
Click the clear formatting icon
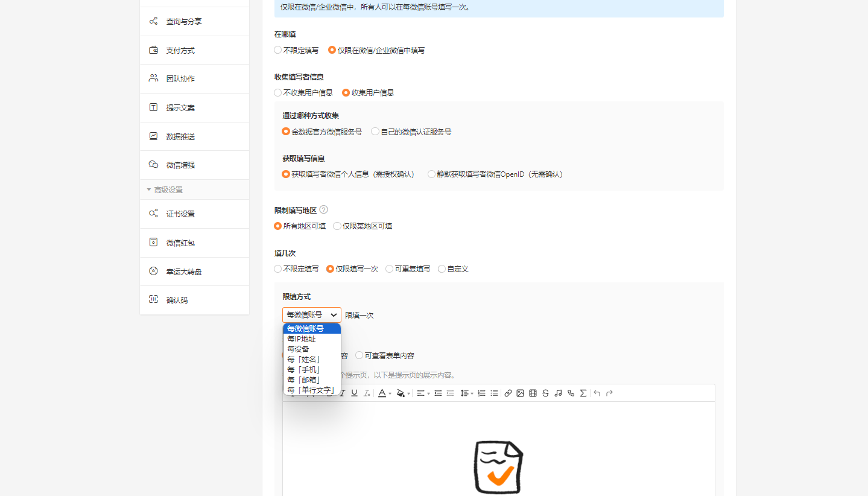click(x=367, y=393)
